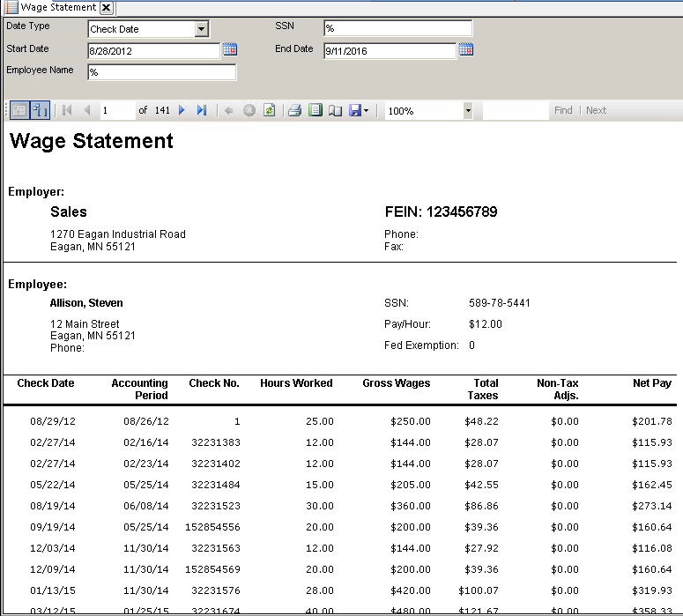This screenshot has width=683, height=616.
Task: Click the Hours Worked column header
Action: pyautogui.click(x=296, y=383)
